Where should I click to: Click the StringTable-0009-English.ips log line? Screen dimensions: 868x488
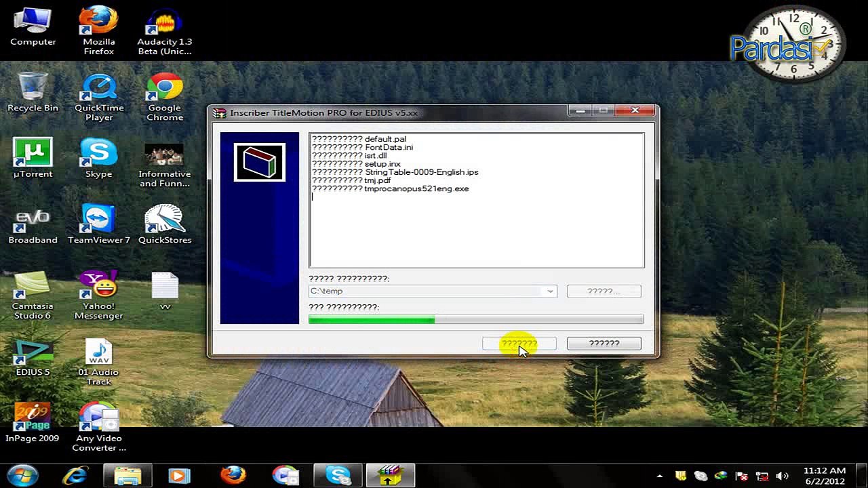tap(395, 172)
